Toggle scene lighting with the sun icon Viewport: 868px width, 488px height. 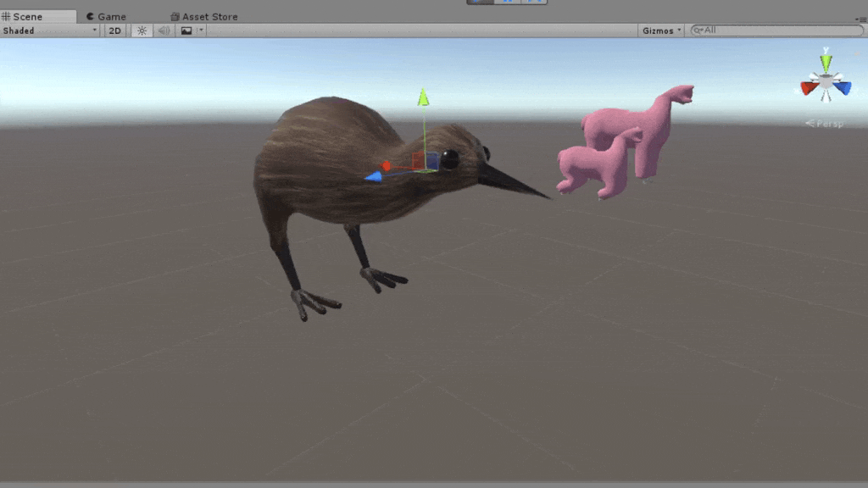tap(142, 30)
